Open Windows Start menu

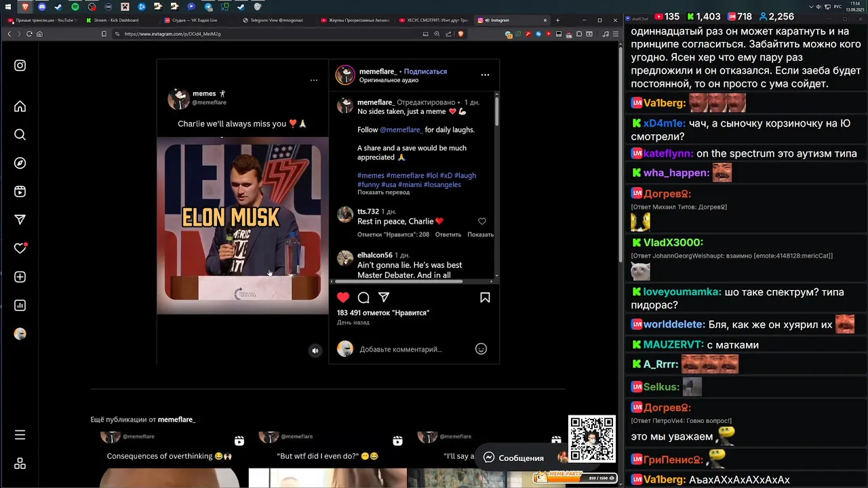(x=9, y=7)
